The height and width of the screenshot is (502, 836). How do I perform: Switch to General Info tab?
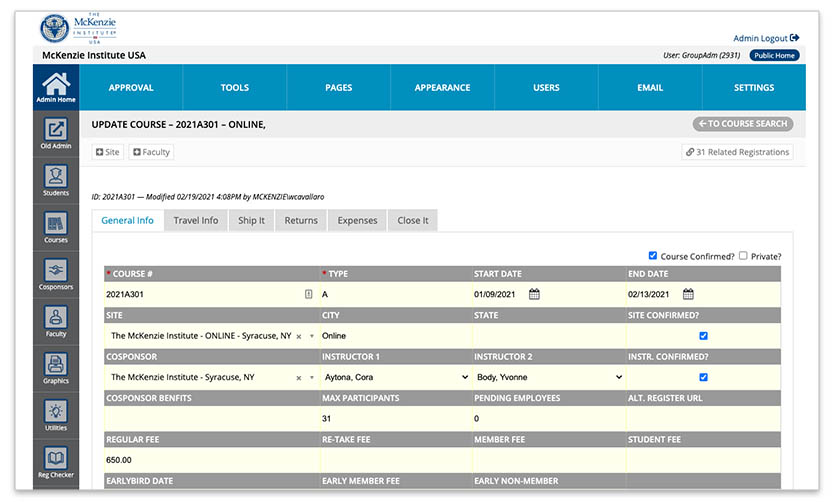pyautogui.click(x=127, y=220)
